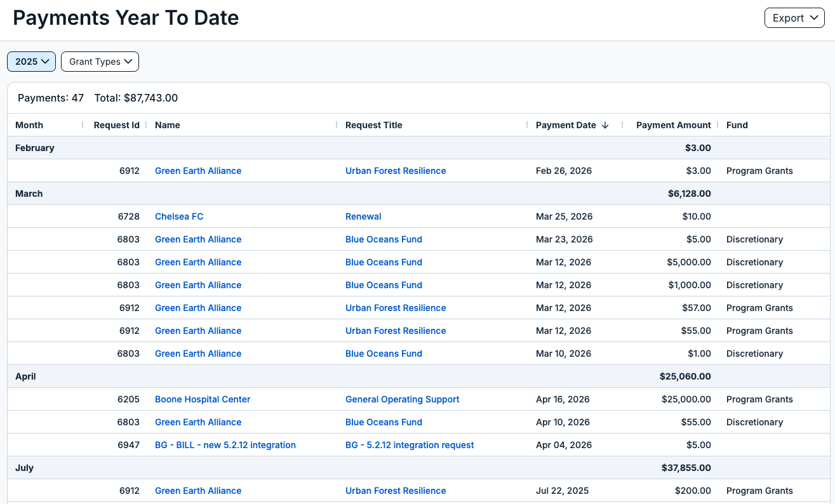Viewport: 835px width, 504px height.
Task: Sort by the Month column header
Action: coord(29,125)
